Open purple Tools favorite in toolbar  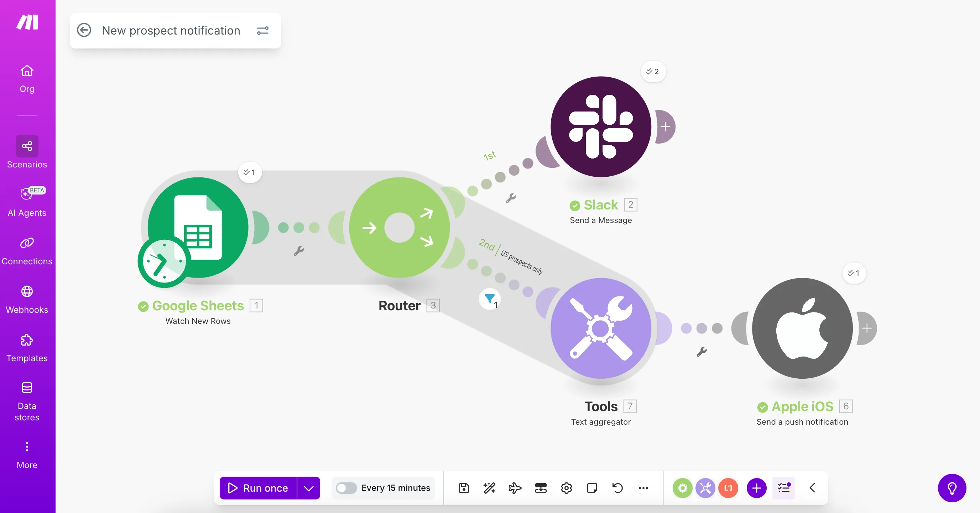(x=705, y=488)
